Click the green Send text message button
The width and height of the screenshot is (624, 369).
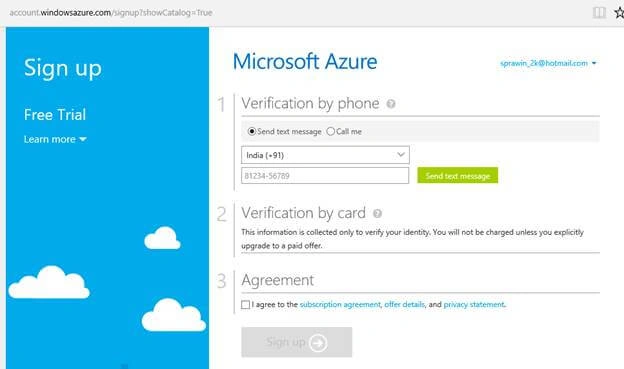pos(457,176)
